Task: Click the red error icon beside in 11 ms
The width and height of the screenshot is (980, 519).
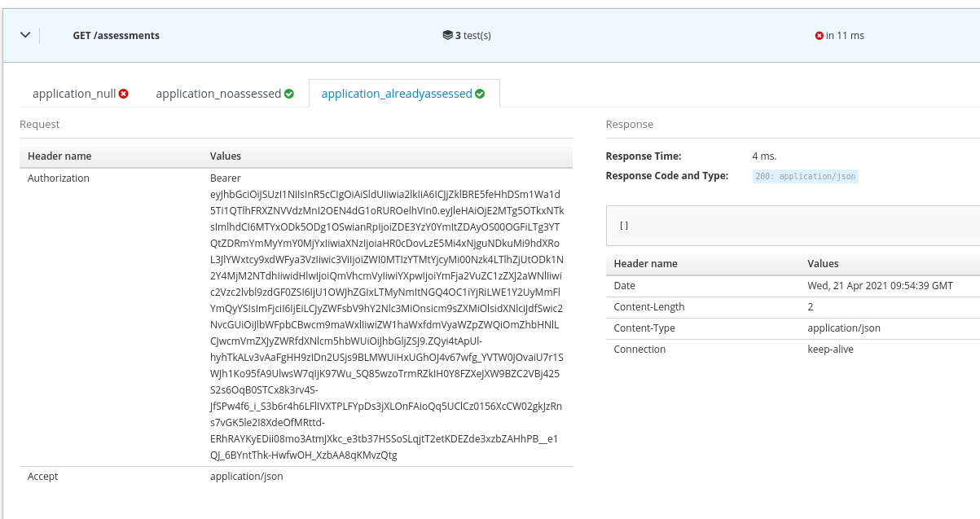Action: pyautogui.click(x=819, y=36)
